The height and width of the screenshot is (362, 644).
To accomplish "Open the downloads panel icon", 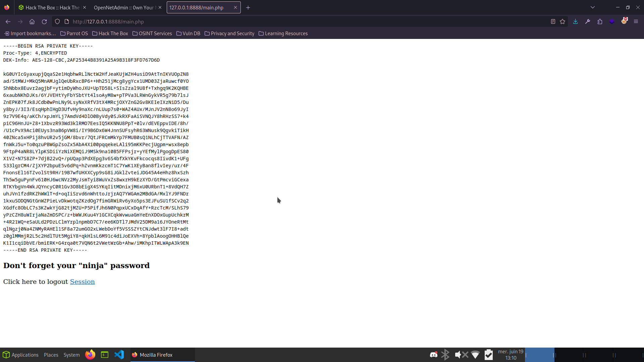I will pos(575,22).
